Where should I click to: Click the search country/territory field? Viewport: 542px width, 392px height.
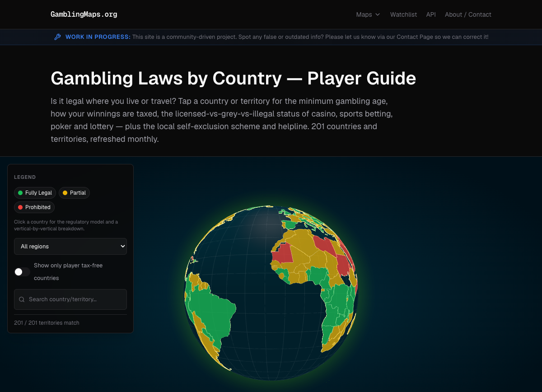click(70, 299)
